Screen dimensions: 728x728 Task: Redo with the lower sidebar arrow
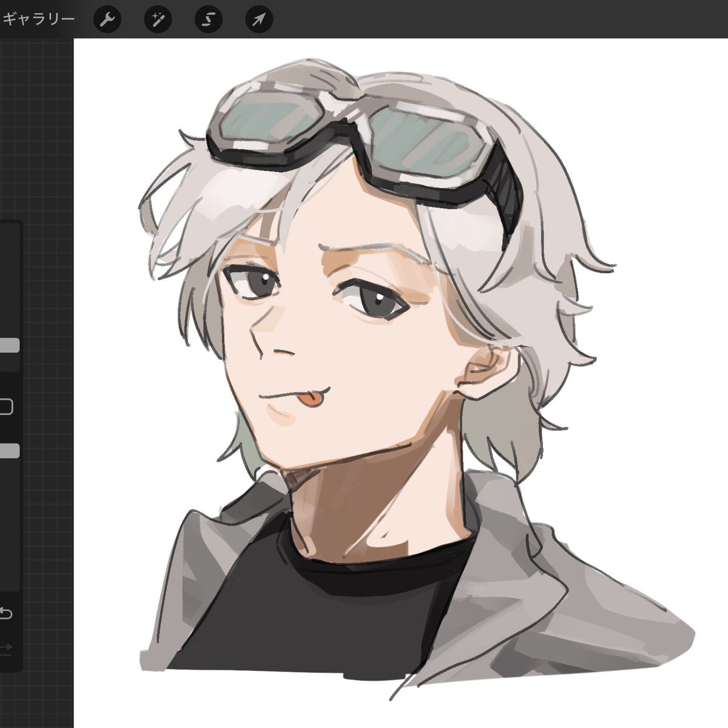[6, 649]
